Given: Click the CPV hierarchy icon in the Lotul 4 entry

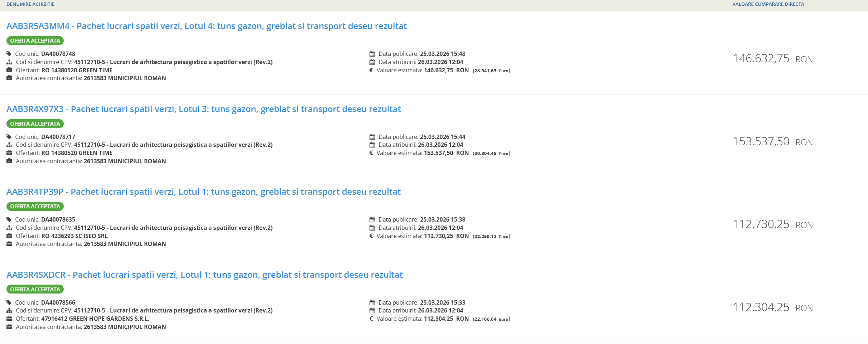Looking at the screenshot, I should (9, 62).
